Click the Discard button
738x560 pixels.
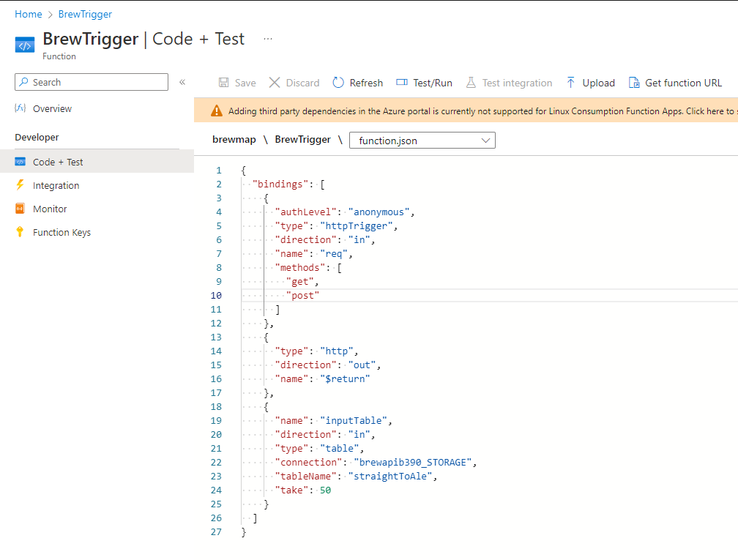[x=294, y=83]
